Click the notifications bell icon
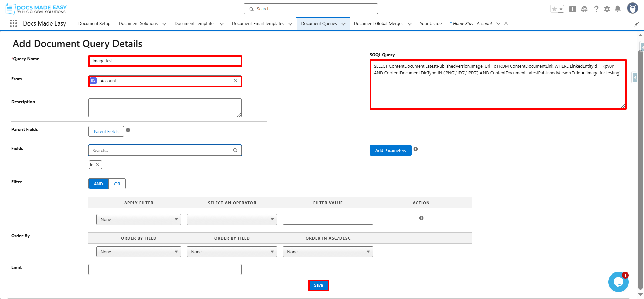The image size is (644, 299). click(x=617, y=9)
